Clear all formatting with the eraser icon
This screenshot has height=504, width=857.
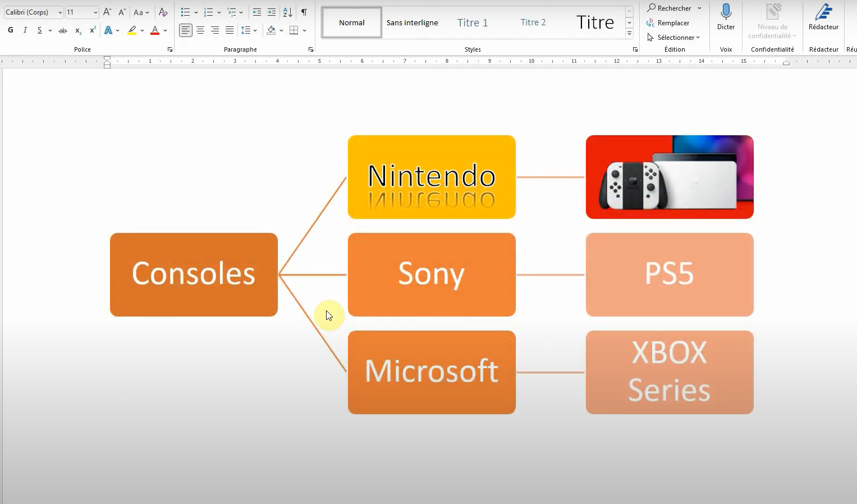pyautogui.click(x=163, y=12)
